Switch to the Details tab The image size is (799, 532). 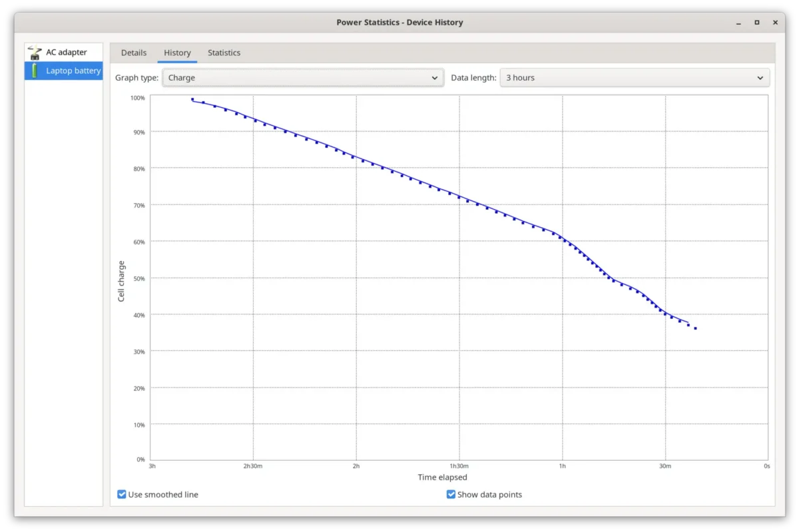pyautogui.click(x=134, y=53)
